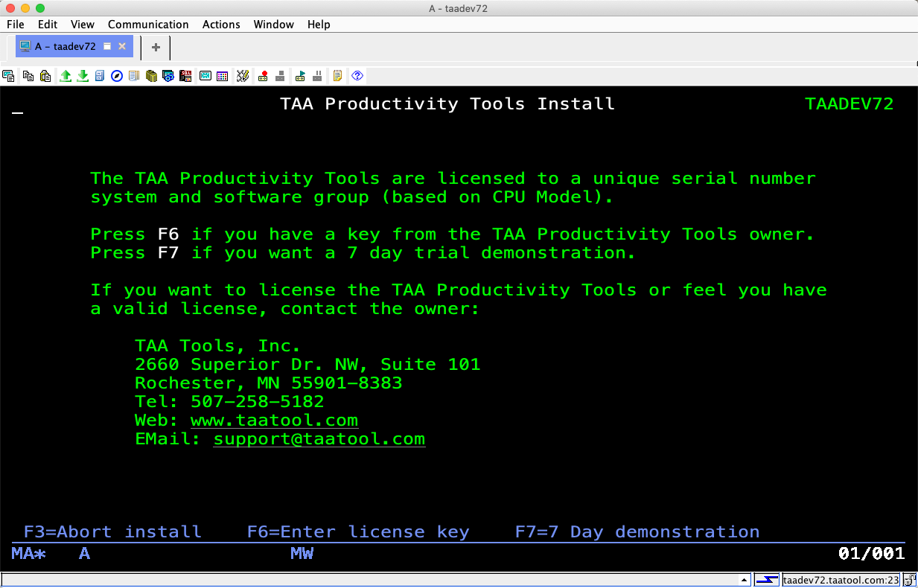Click the teal display screen icon
The width and height of the screenshot is (918, 588).
pos(205,76)
